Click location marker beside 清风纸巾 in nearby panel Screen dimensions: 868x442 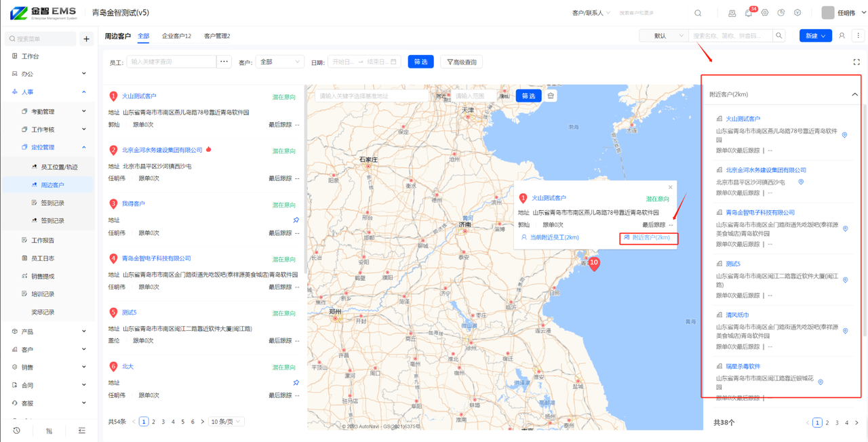(845, 331)
